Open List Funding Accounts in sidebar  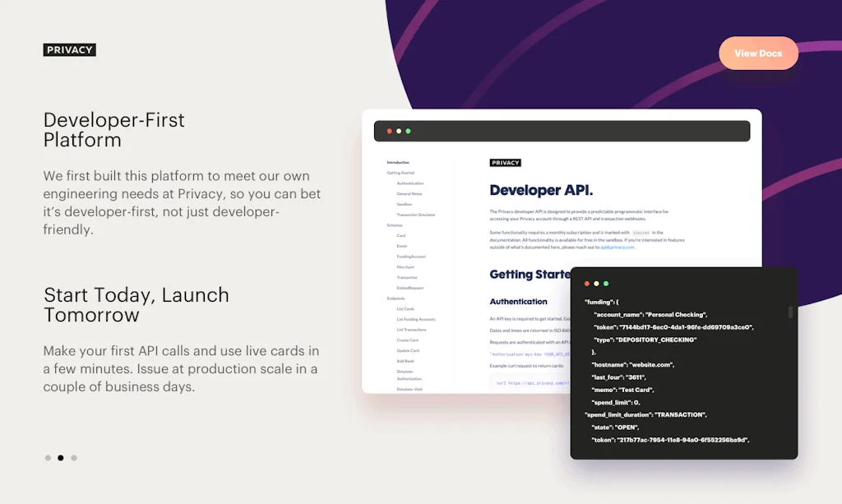pos(416,319)
